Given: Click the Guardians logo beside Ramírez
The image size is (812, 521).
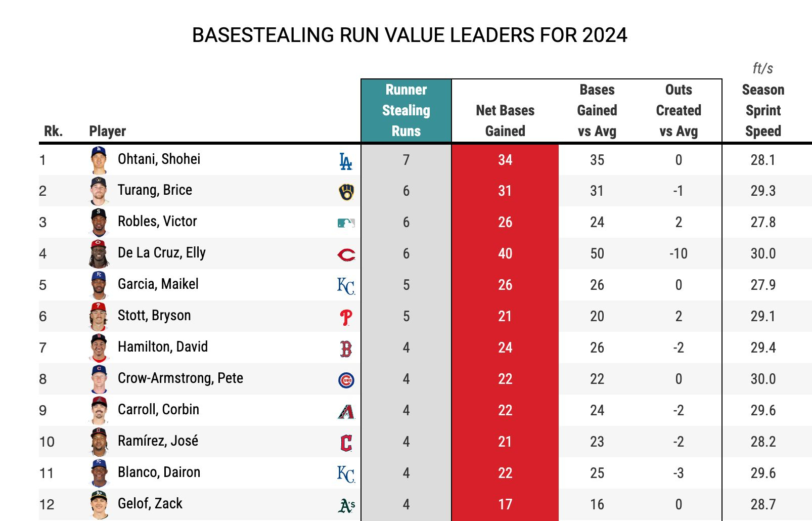Looking at the screenshot, I should point(346,443).
